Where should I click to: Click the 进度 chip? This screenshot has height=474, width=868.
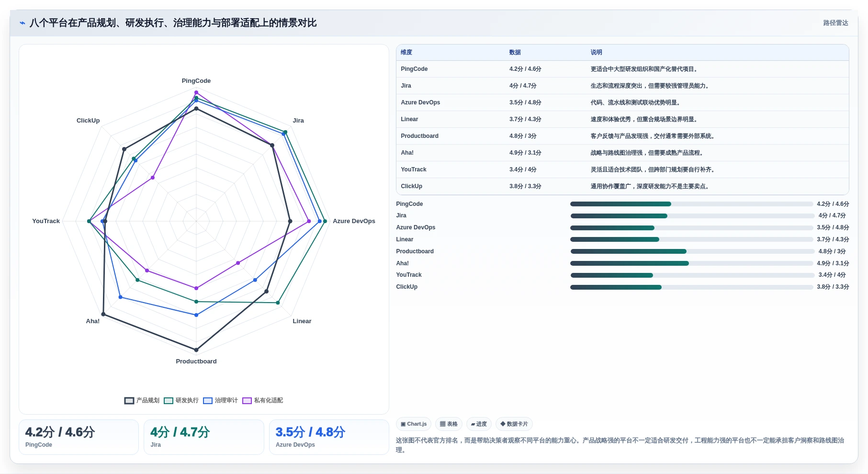[x=479, y=424]
